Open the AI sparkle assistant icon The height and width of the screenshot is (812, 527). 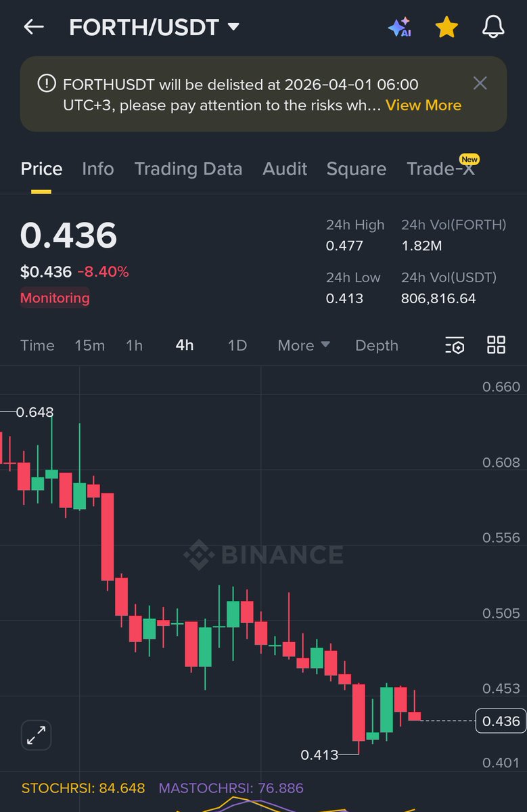(400, 27)
